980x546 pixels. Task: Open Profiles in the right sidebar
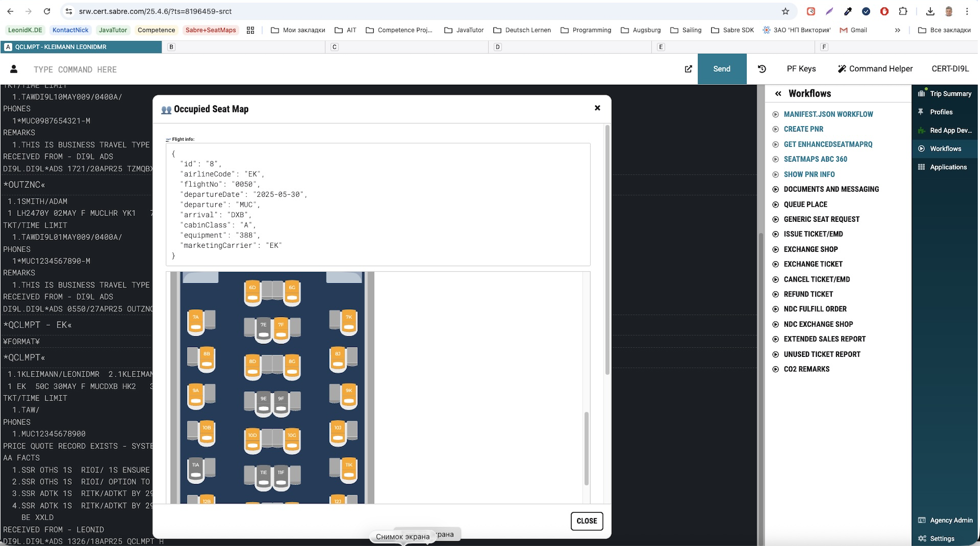coord(940,112)
